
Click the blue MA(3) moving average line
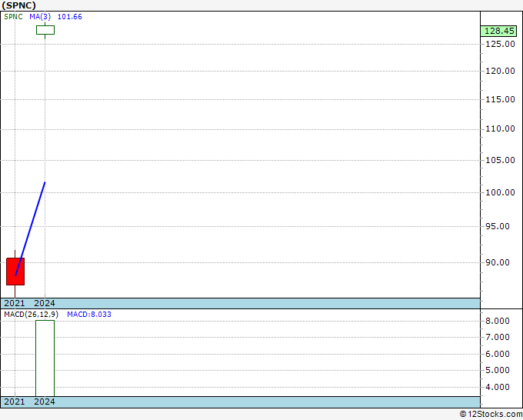click(x=31, y=227)
